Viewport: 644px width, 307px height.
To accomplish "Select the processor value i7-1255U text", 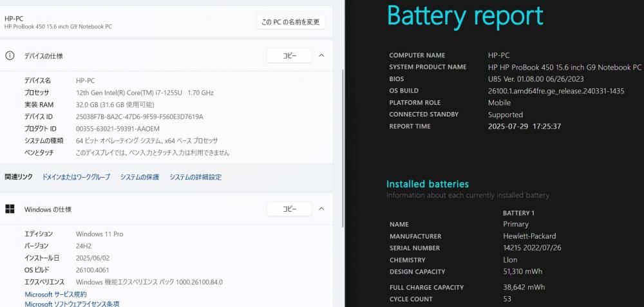I will tap(144, 93).
